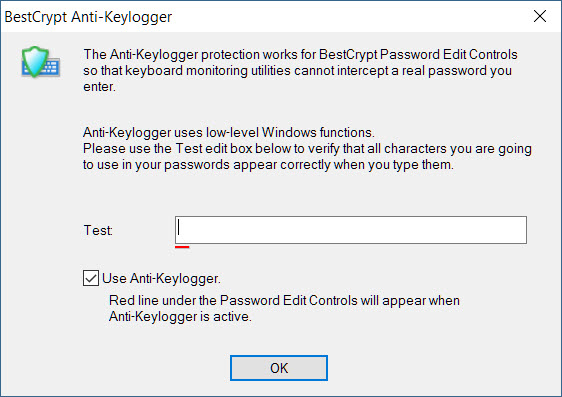Image resolution: width=562 pixels, height=397 pixels.
Task: Click the line starting 'The Anti-Keylogger protection works'
Action: (300, 54)
